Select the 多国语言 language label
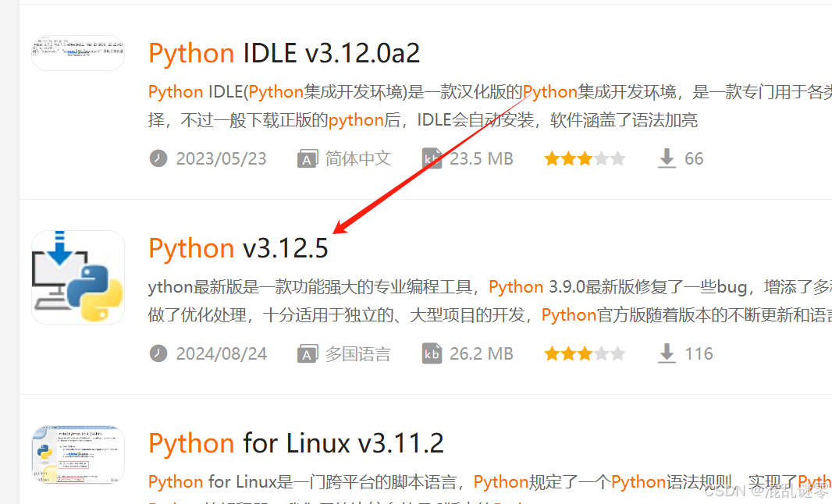 coord(358,354)
